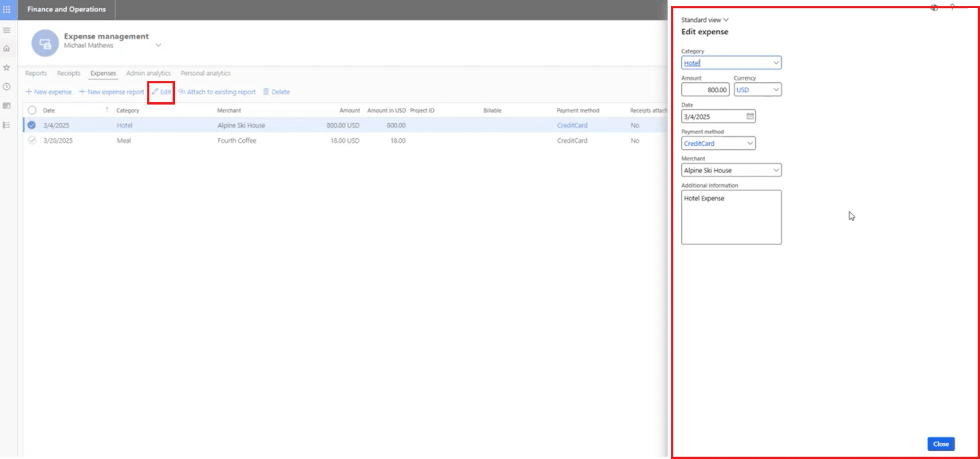
Task: Open Modules list icon in sidebar
Action: tap(7, 125)
